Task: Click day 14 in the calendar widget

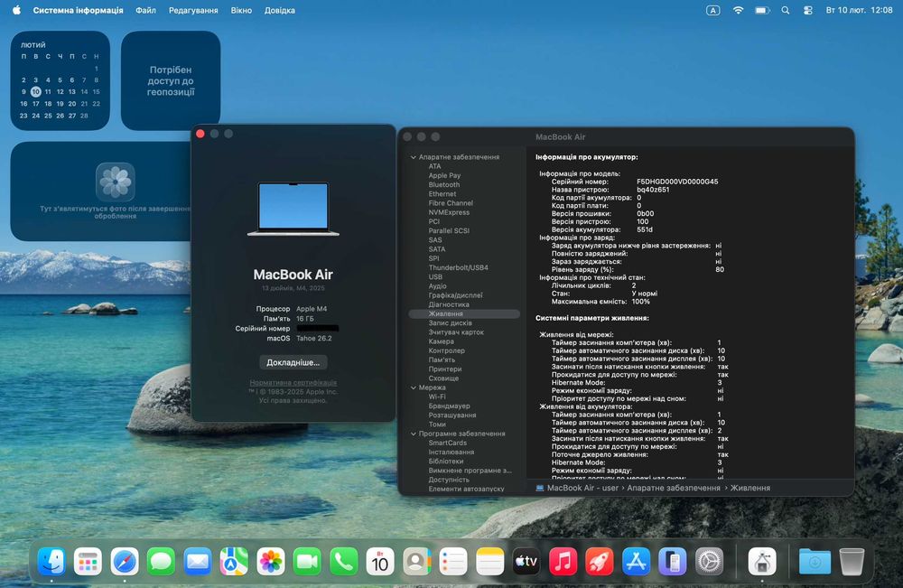Action: click(x=84, y=92)
